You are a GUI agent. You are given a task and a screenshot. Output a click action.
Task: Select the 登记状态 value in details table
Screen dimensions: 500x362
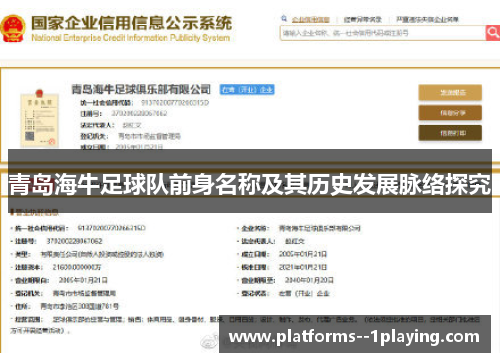point(304,294)
